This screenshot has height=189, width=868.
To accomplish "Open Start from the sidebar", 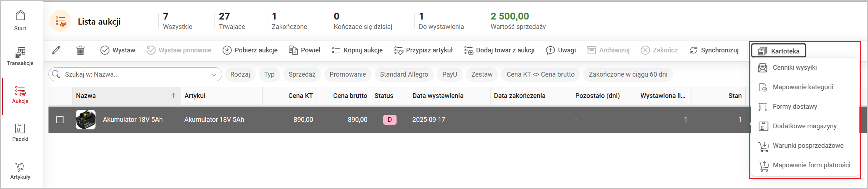I will (20, 20).
